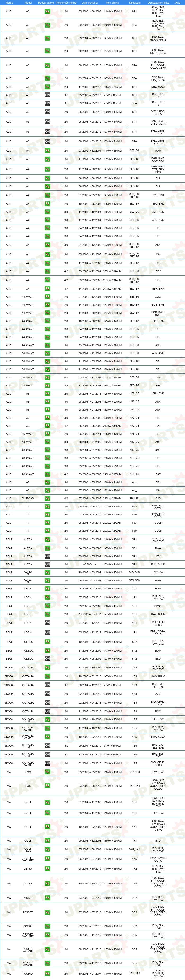Click petrol icon for VW Touran row

pos(48,974)
